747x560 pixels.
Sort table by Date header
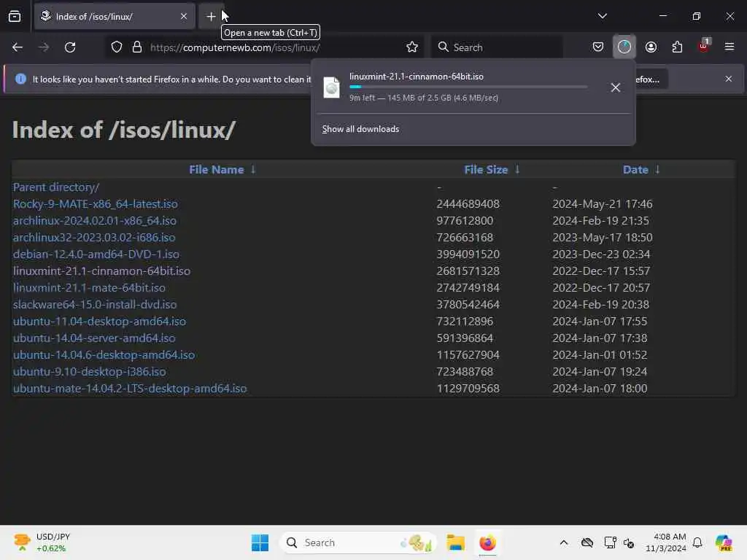[x=635, y=169]
